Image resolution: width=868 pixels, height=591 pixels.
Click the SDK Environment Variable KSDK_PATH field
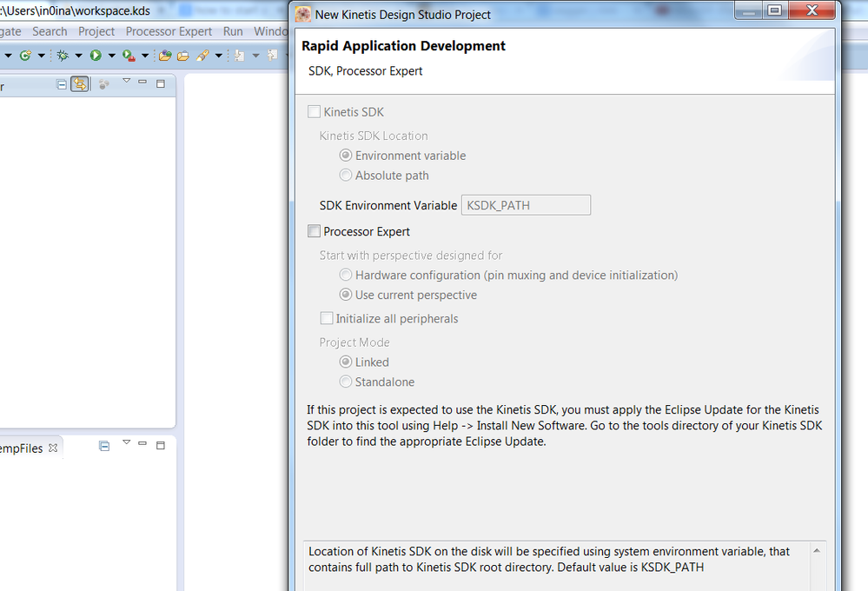(x=526, y=205)
